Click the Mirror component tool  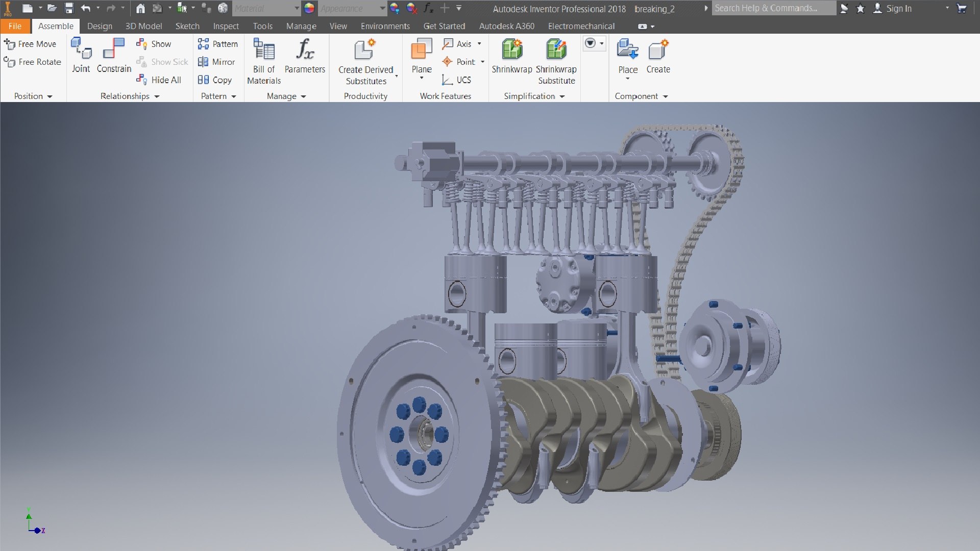[216, 62]
